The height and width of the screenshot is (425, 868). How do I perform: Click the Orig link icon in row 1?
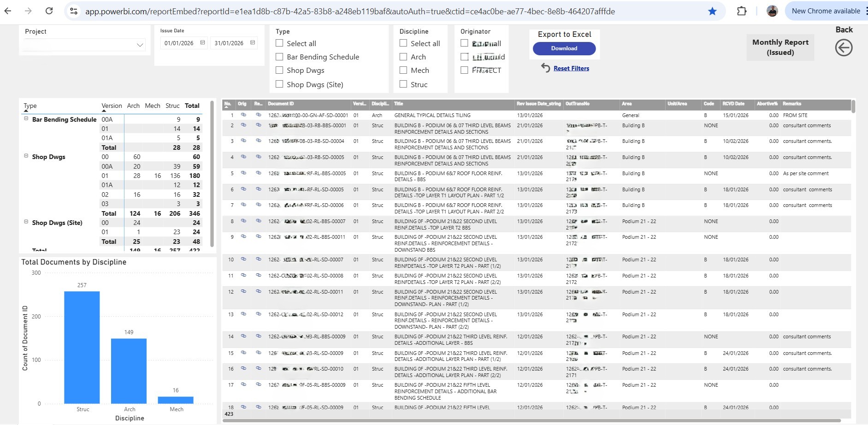click(x=243, y=115)
